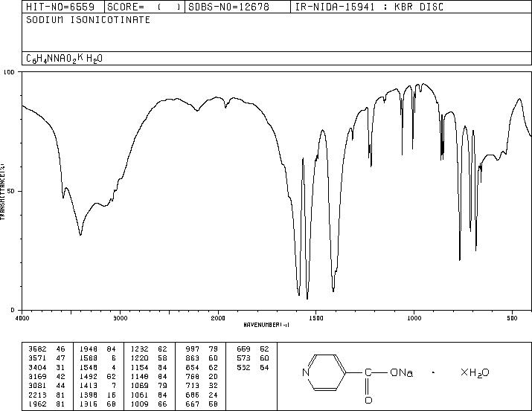This screenshot has width=532, height=411.
Task: Click the 2000 tick label on x-axis
Action: (x=218, y=318)
